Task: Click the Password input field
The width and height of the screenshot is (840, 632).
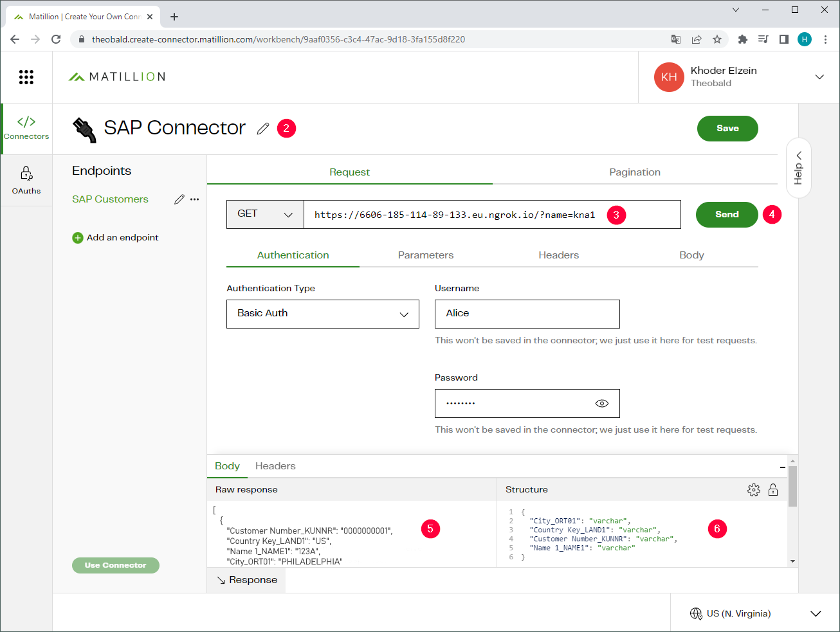Action: [527, 403]
